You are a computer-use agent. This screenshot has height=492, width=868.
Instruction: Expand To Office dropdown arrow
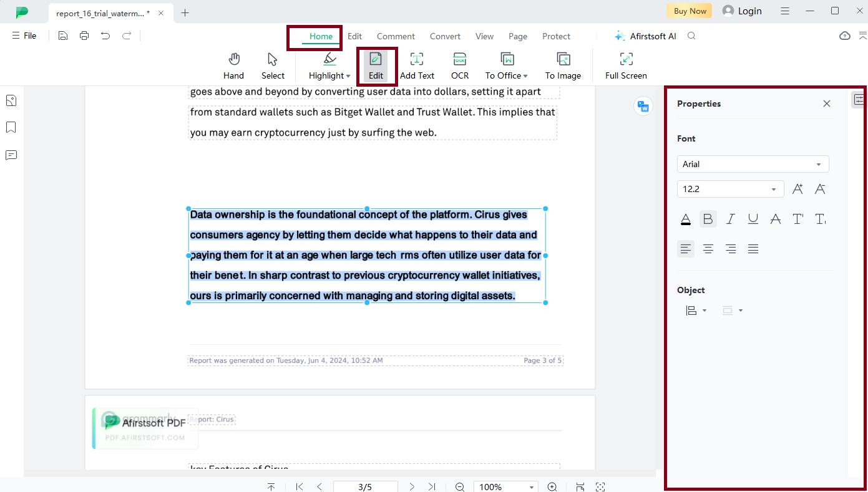525,76
